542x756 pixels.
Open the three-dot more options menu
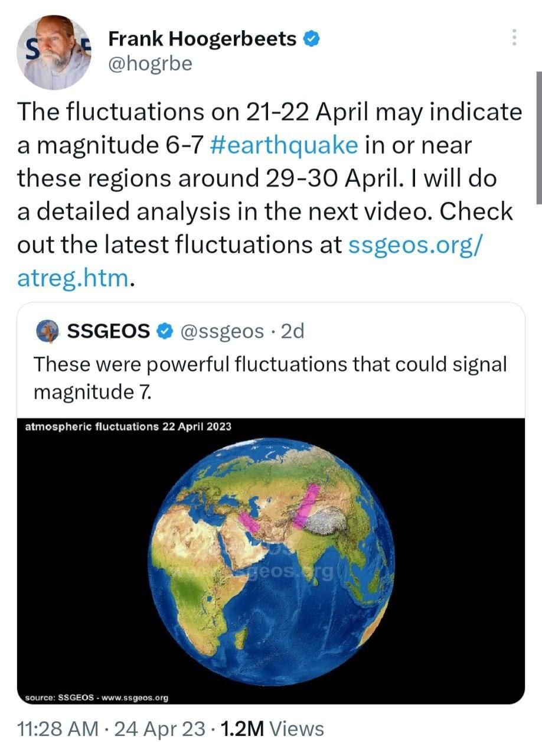point(514,38)
